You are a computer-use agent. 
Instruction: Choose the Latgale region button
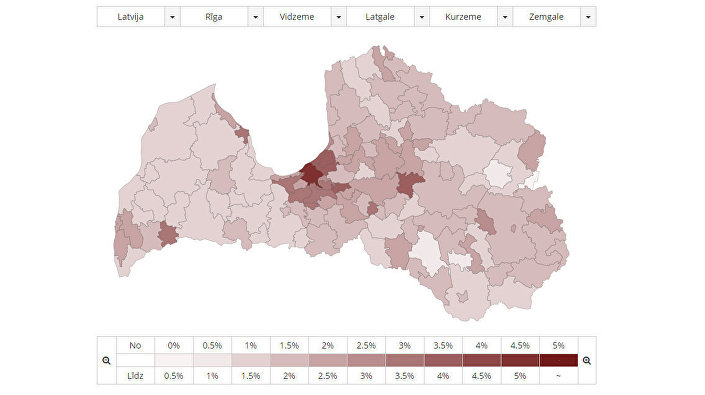coord(380,17)
